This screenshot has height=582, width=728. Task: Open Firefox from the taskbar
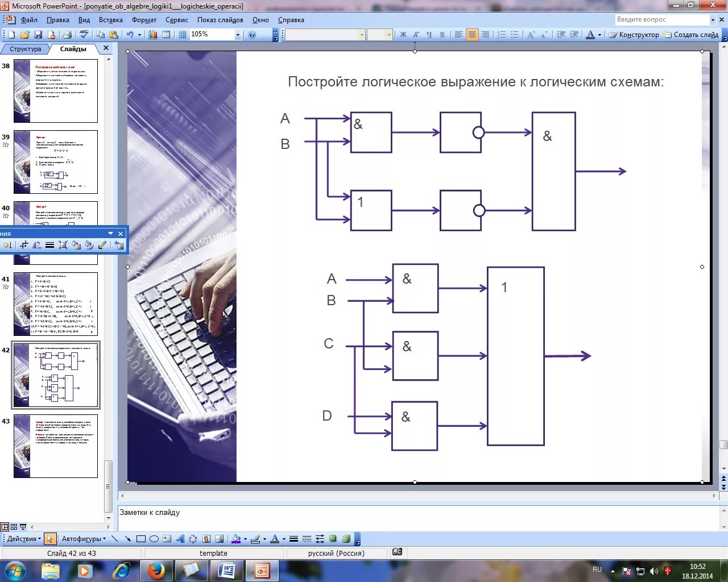[156, 570]
